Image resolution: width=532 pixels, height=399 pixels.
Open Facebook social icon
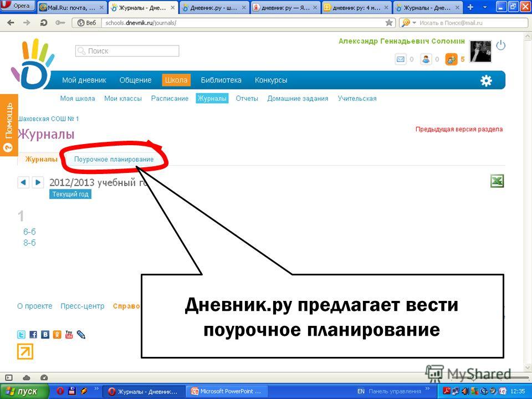[x=33, y=335]
